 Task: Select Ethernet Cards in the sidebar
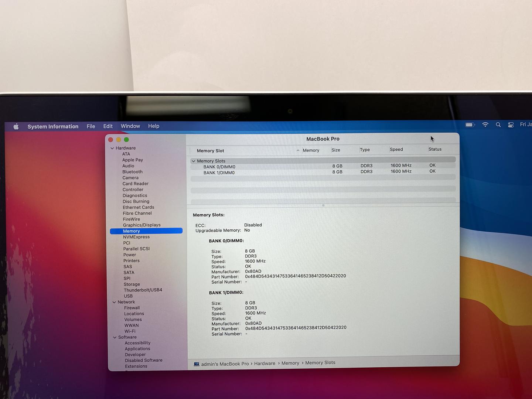pos(139,207)
